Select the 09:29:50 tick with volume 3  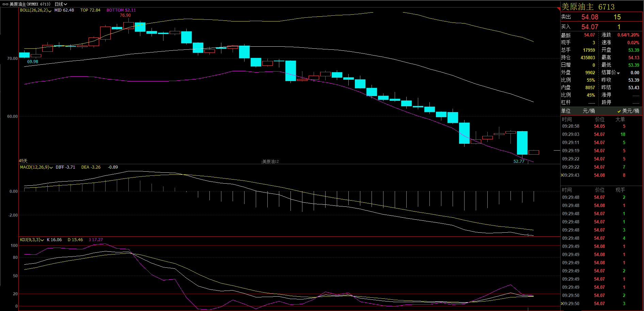[x=601, y=304]
